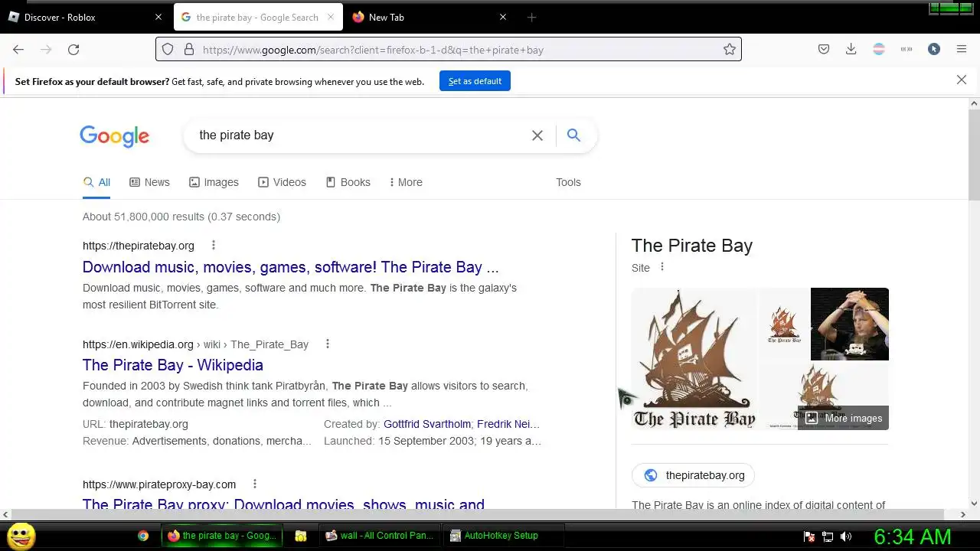The width and height of the screenshot is (980, 551).
Task: Open a new browser tab with plus button
Action: click(531, 17)
